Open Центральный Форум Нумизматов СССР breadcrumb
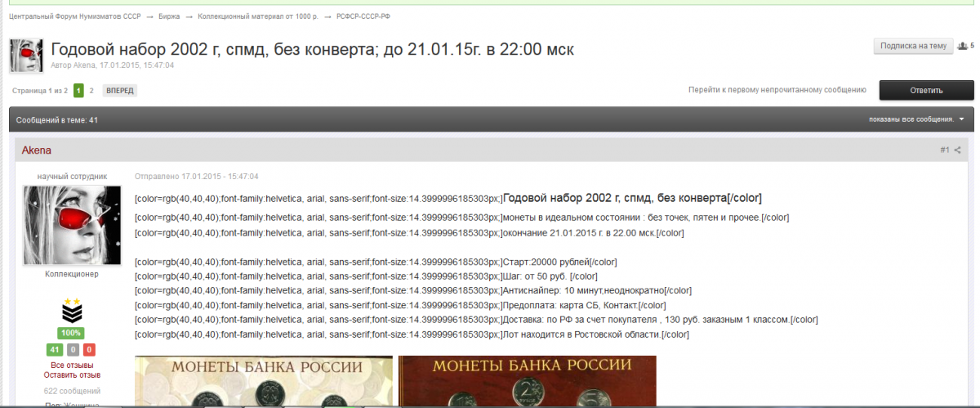 77,16
